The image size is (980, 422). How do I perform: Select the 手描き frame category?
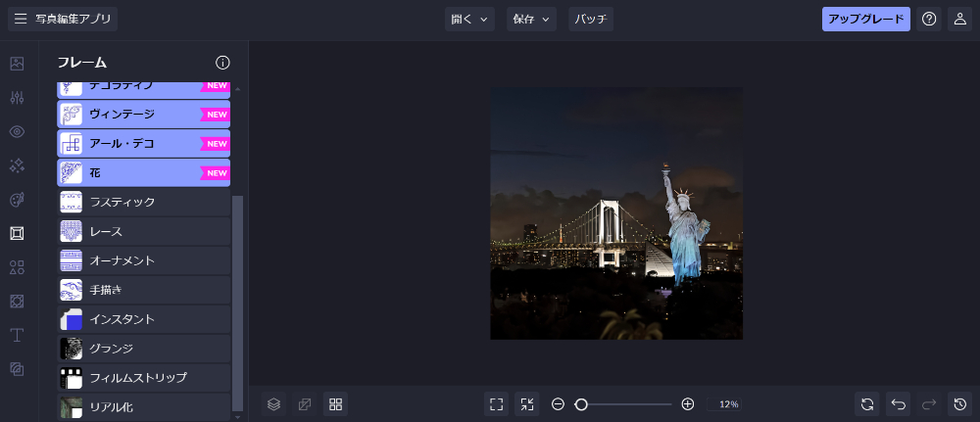click(144, 290)
